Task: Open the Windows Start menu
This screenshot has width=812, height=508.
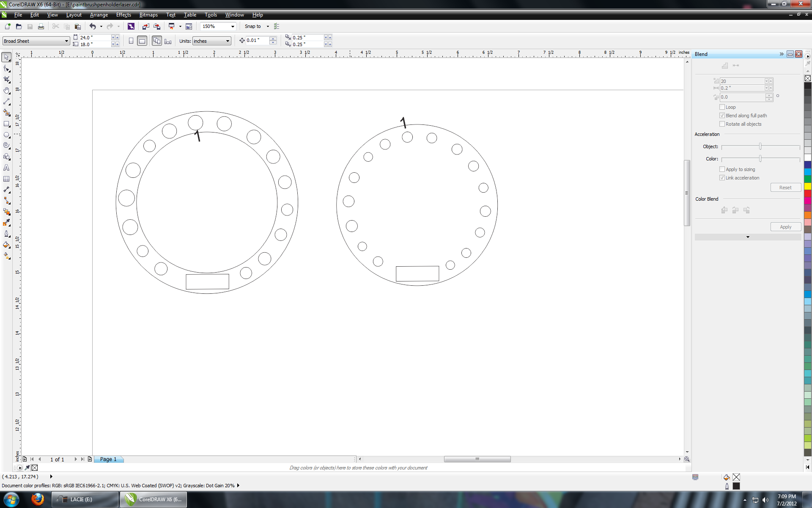Action: pos(11,500)
